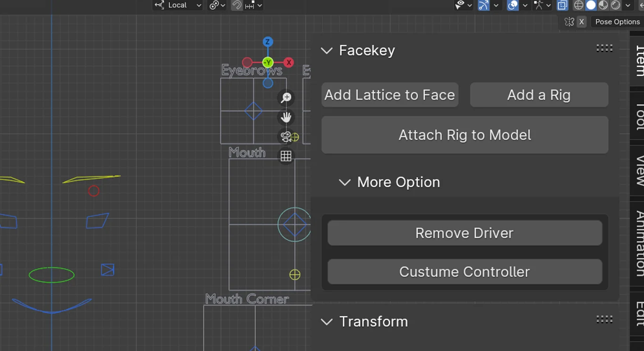Enable X-axis pose mirroring with the X button
The width and height of the screenshot is (644, 351).
pyautogui.click(x=581, y=22)
